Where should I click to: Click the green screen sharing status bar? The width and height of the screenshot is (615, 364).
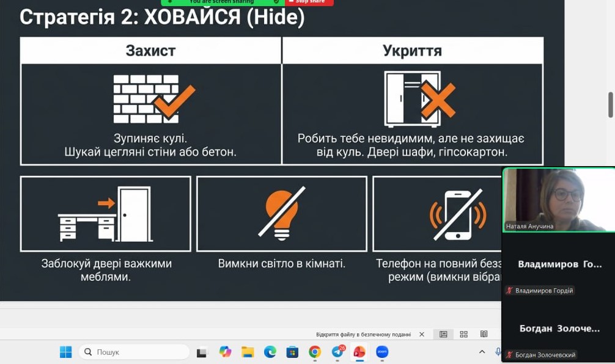pos(223,2)
